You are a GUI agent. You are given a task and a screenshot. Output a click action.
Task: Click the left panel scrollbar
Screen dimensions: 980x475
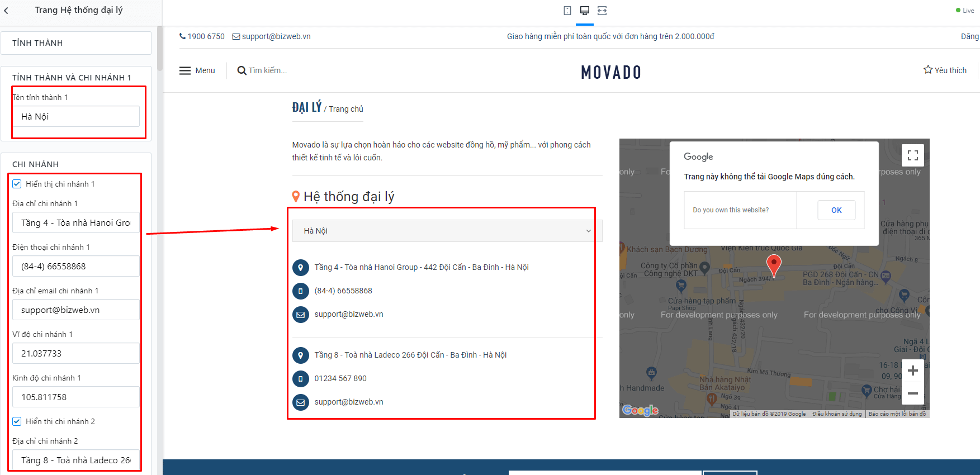pyautogui.click(x=160, y=49)
